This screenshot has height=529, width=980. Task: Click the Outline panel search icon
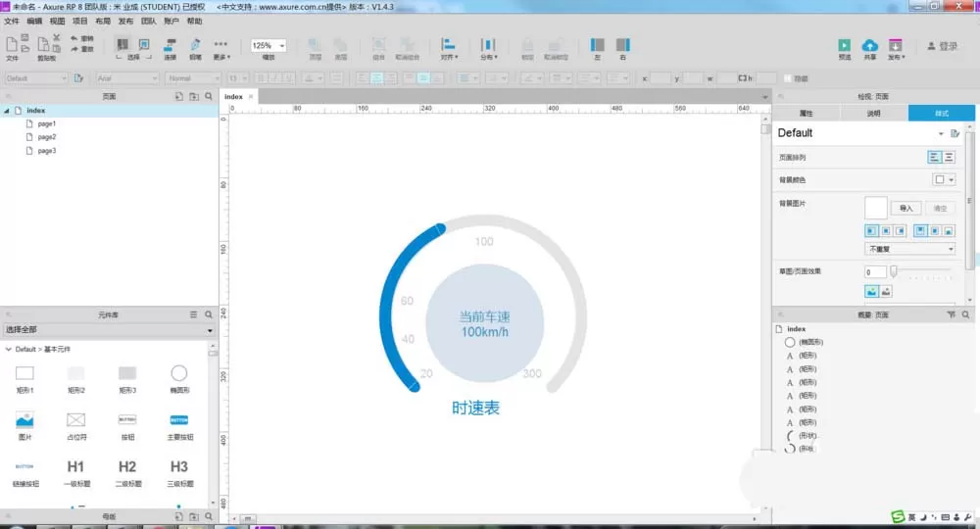[x=966, y=314]
